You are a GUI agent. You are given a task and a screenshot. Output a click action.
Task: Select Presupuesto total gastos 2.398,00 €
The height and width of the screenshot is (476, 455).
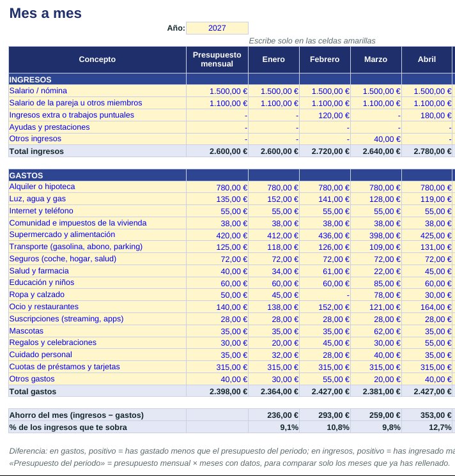pyautogui.click(x=217, y=391)
